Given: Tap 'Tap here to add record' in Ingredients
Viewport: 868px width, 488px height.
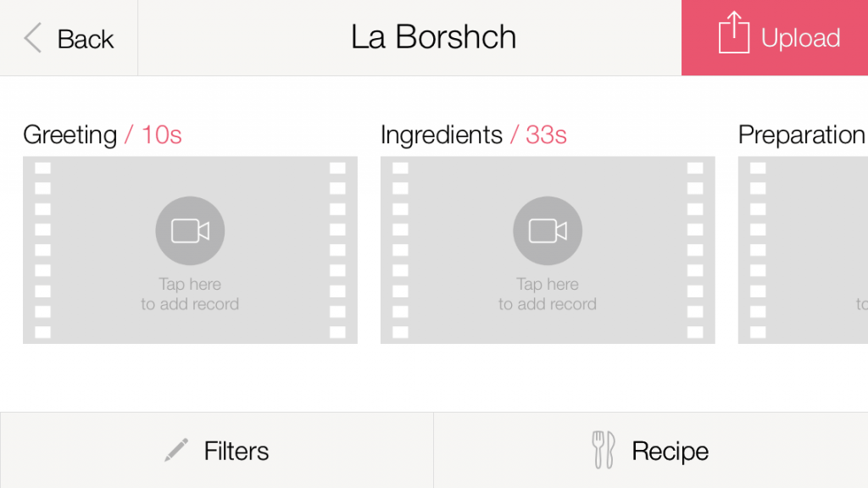Looking at the screenshot, I should 548,294.
